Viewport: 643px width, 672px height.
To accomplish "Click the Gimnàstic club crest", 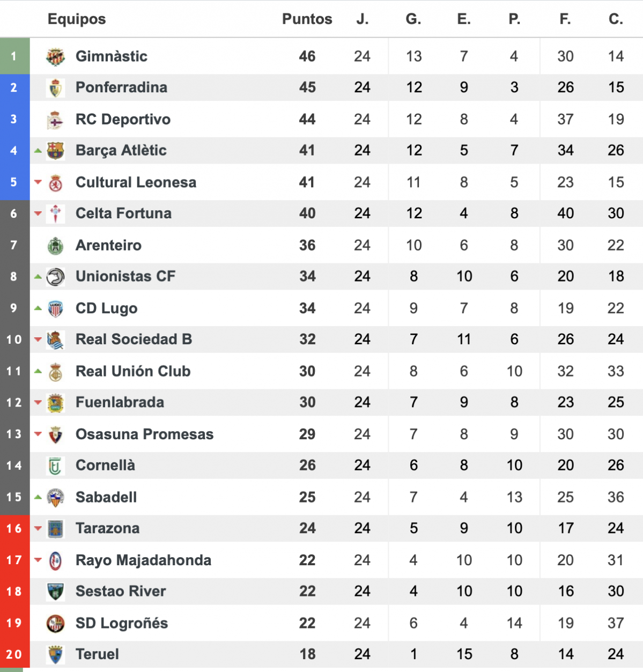I will click(x=55, y=56).
